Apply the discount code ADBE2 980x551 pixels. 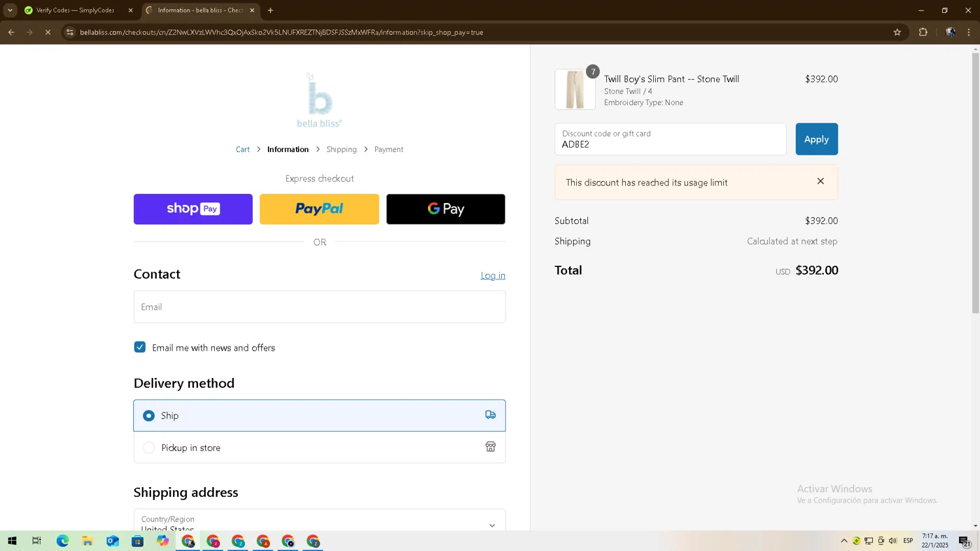pyautogui.click(x=817, y=139)
